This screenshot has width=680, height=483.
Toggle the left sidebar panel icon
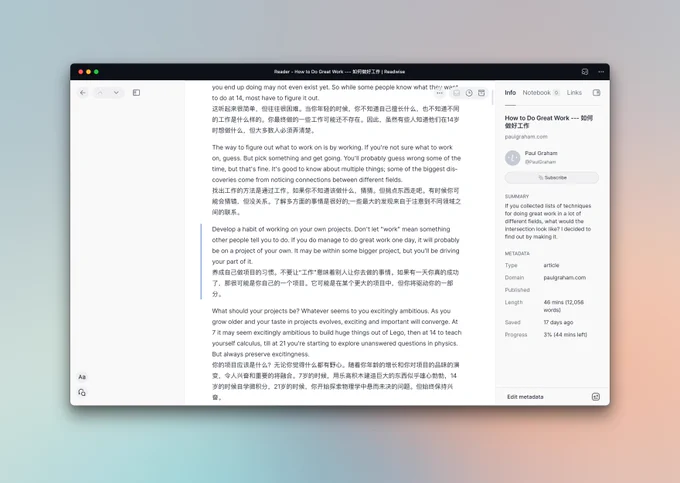[136, 93]
